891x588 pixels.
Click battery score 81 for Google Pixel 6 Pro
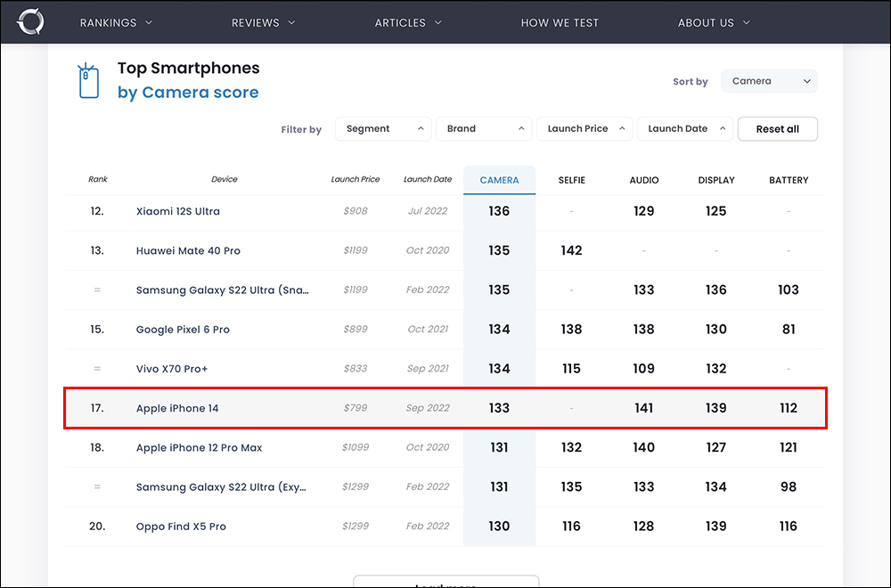(x=789, y=330)
